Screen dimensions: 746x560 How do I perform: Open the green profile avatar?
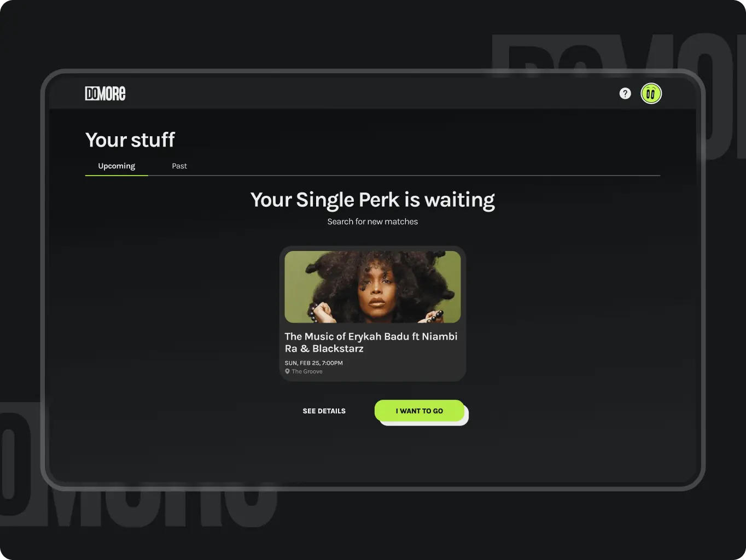click(651, 94)
